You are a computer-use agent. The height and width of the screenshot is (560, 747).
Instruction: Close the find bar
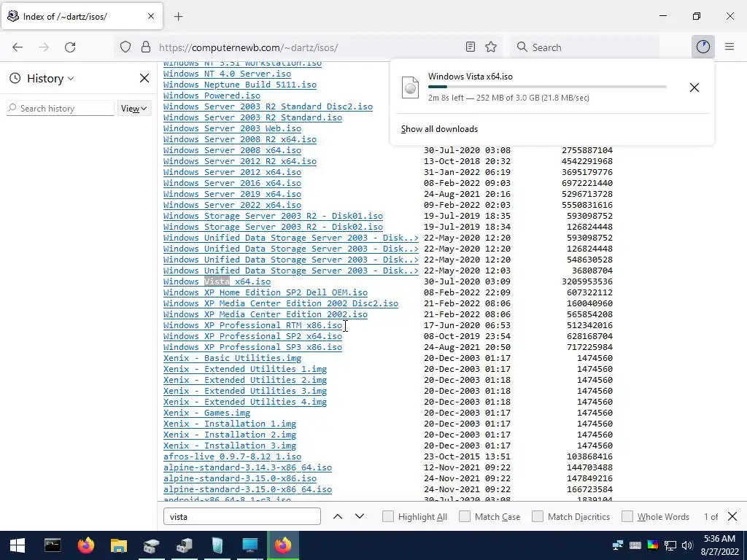tap(732, 517)
